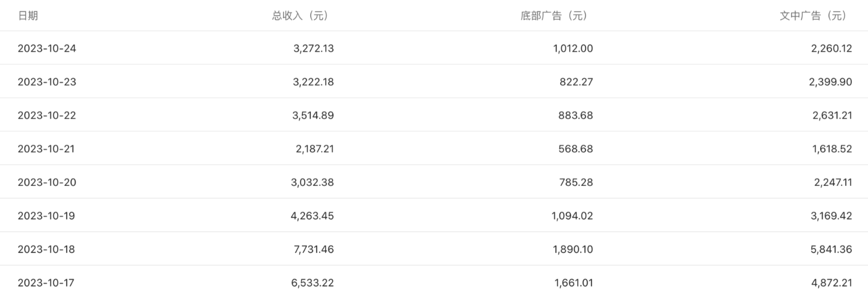This screenshot has height=293, width=868.
Task: Click in-article ad value 5,841.36
Action: pyautogui.click(x=831, y=250)
